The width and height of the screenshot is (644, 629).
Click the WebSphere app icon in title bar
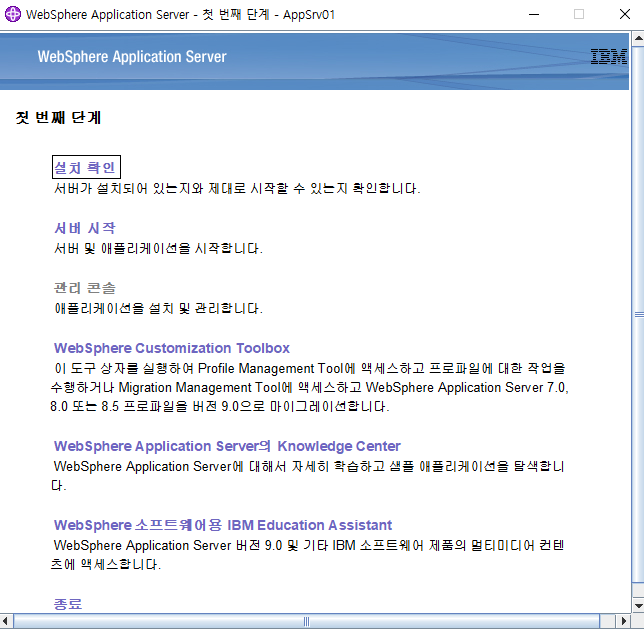tap(13, 14)
